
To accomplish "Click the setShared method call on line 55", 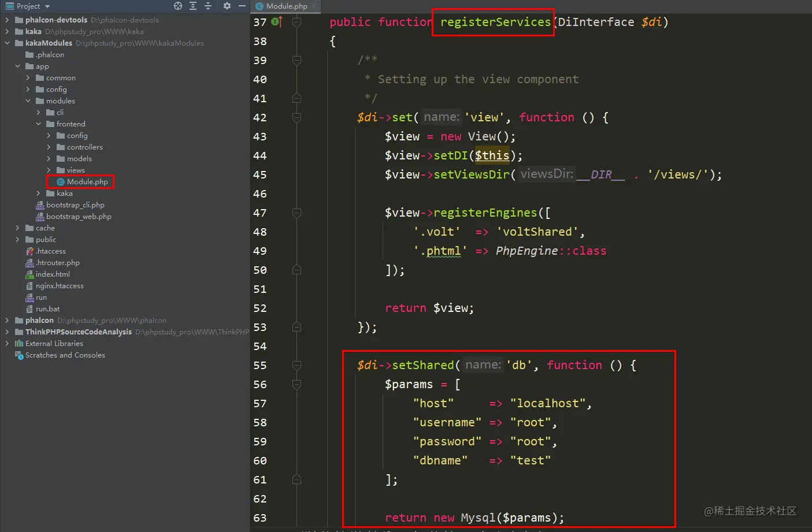I will click(423, 365).
